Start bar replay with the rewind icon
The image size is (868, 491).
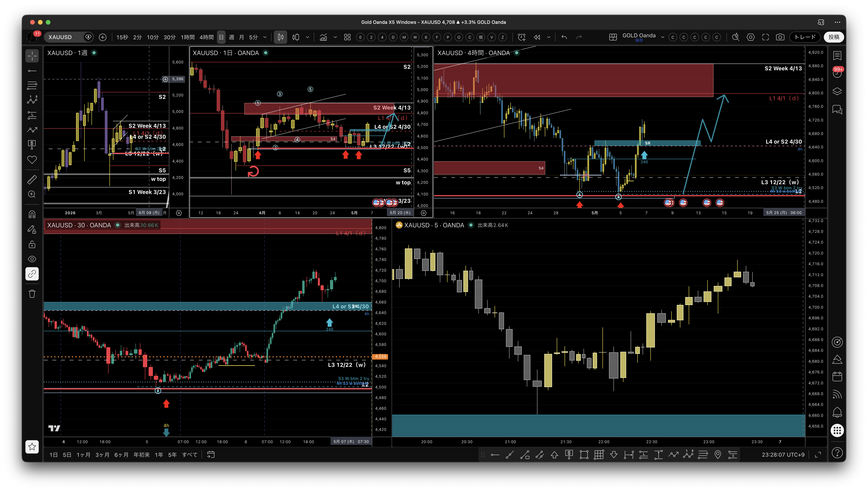pyautogui.click(x=537, y=37)
